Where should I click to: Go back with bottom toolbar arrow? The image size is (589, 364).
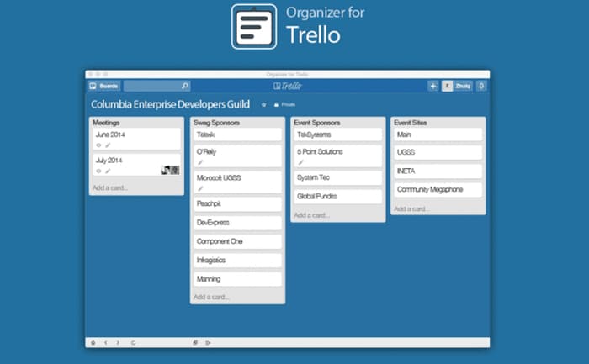pos(106,343)
